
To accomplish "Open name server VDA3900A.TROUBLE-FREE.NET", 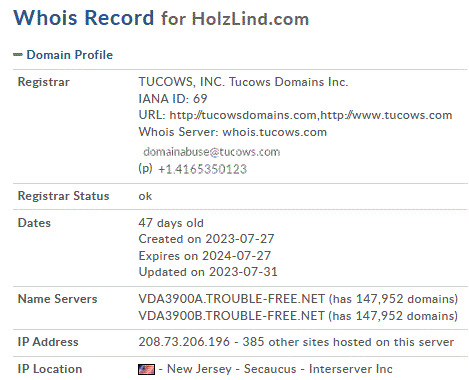I will tap(232, 299).
